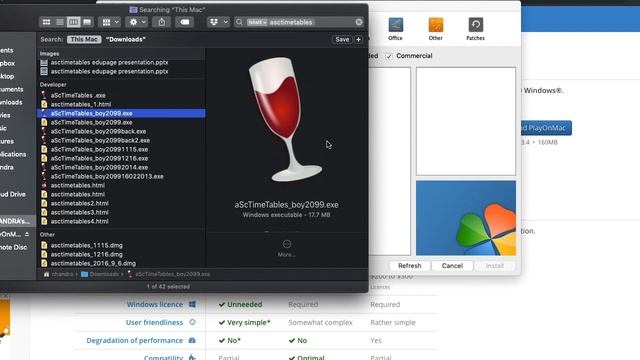Click the Save search button
The height and width of the screenshot is (360, 640).
pyautogui.click(x=342, y=39)
